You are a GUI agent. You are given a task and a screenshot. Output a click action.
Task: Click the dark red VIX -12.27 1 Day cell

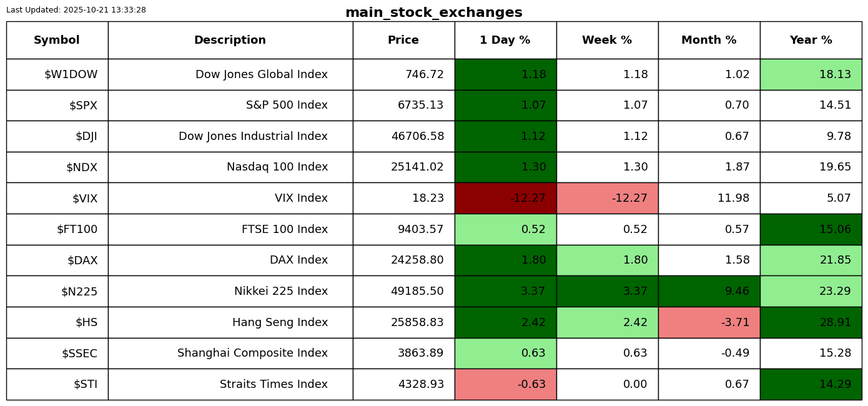point(505,198)
